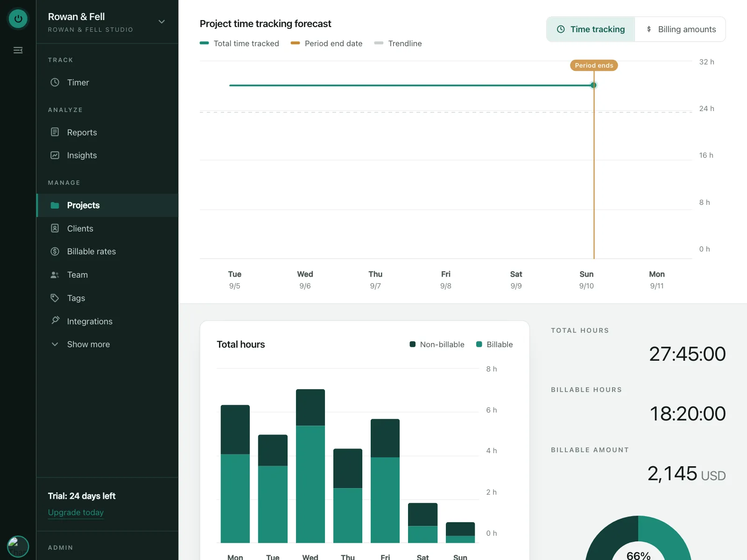The image size is (747, 560).
Task: Click the 66% billable donut chart
Action: [x=638, y=538]
